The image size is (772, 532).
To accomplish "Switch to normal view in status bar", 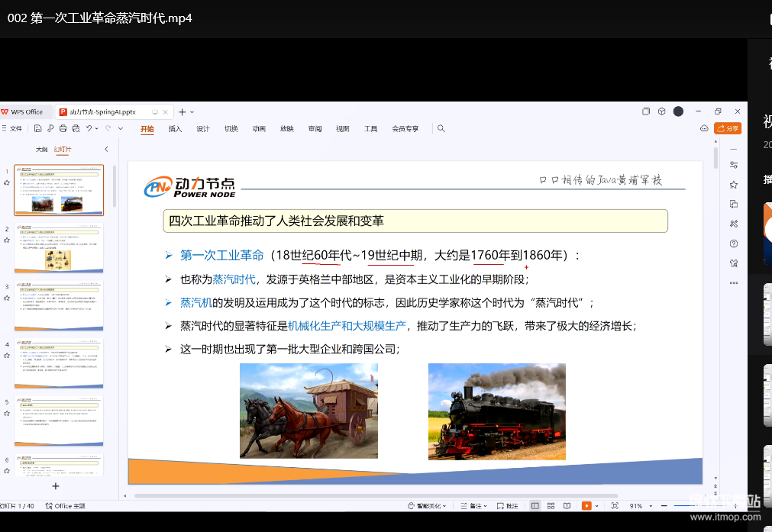I will click(x=535, y=506).
